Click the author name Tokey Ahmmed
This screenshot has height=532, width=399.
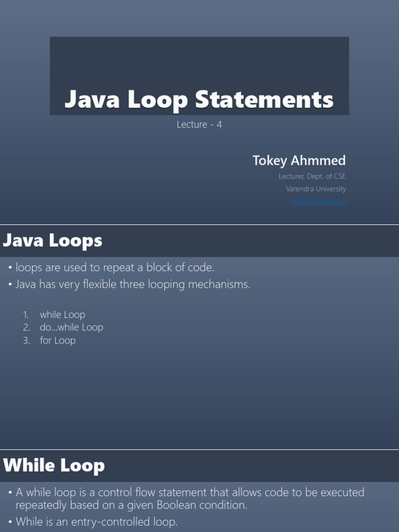(x=299, y=160)
